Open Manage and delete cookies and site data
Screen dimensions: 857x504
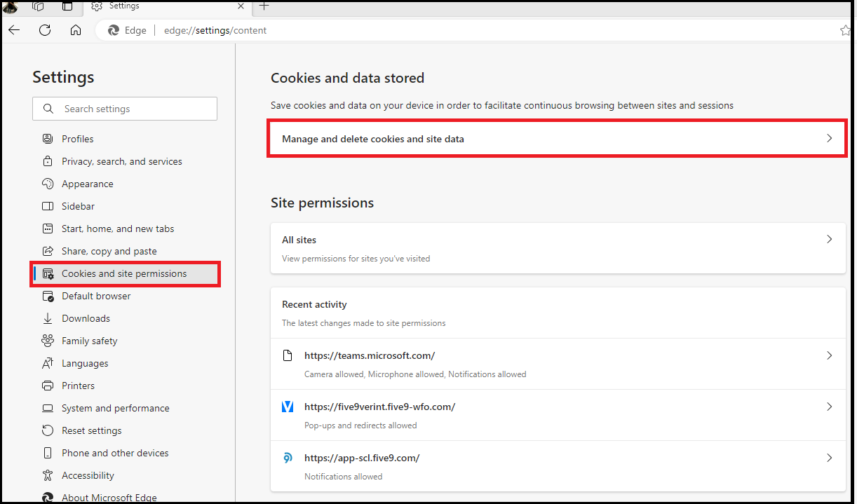coord(558,139)
